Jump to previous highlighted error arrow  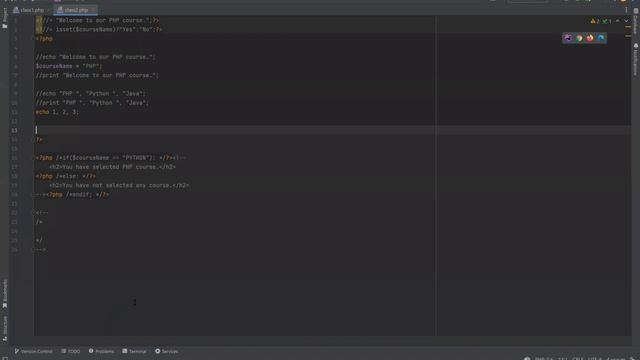click(x=618, y=21)
